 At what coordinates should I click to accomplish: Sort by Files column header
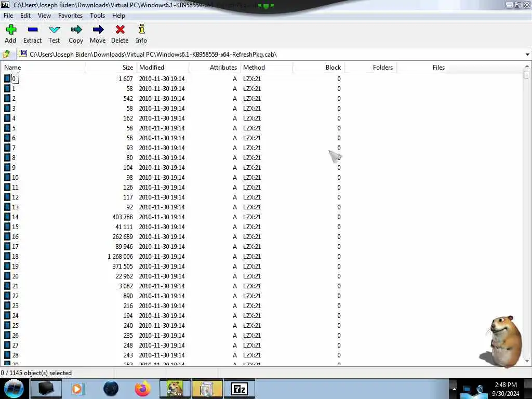tap(422, 68)
